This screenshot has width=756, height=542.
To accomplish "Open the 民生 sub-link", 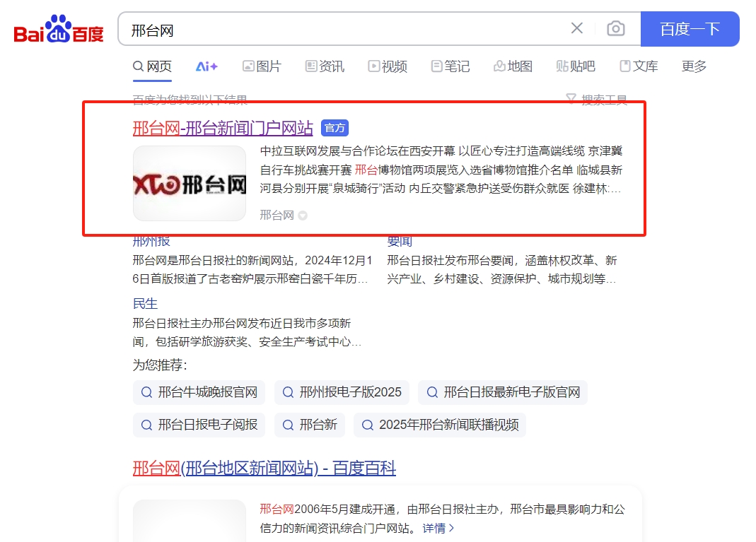I will pyautogui.click(x=145, y=304).
